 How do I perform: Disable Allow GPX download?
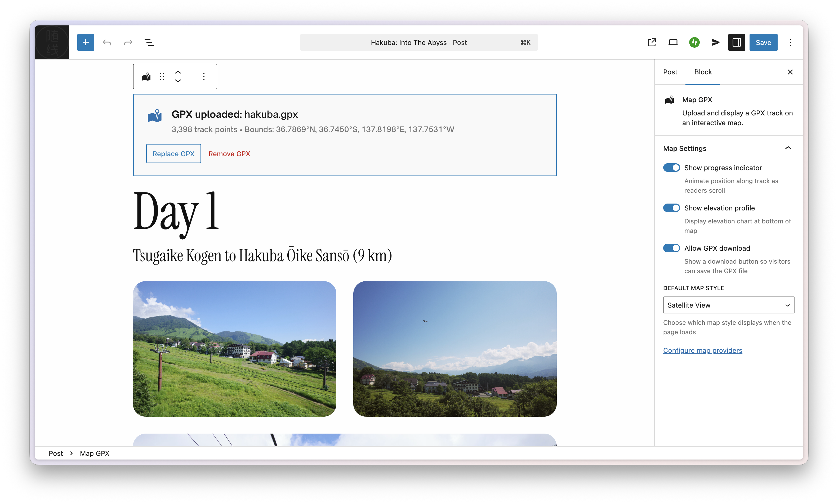coord(671,248)
